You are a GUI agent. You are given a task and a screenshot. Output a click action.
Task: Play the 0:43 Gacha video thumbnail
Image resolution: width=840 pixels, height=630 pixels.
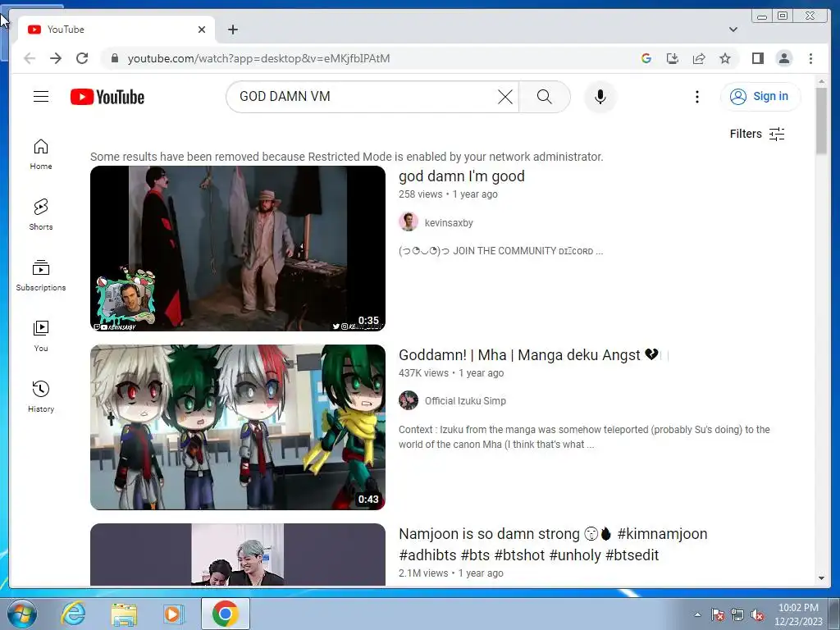[x=237, y=427]
